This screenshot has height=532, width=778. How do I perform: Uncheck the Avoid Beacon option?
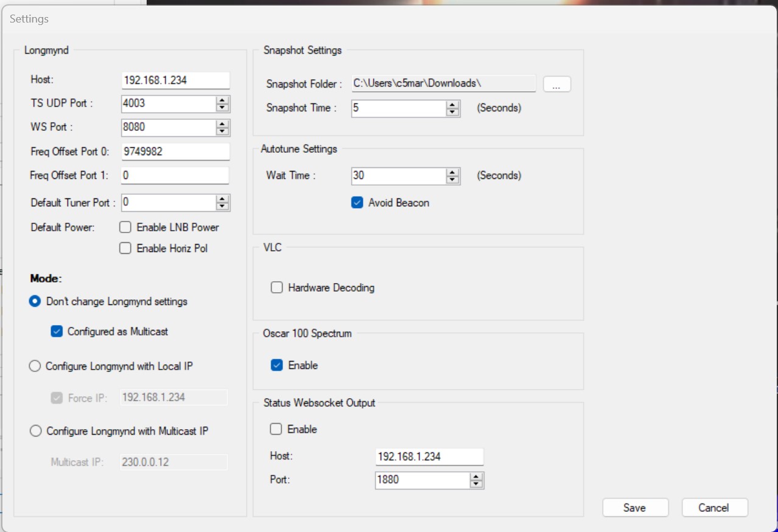coord(357,203)
